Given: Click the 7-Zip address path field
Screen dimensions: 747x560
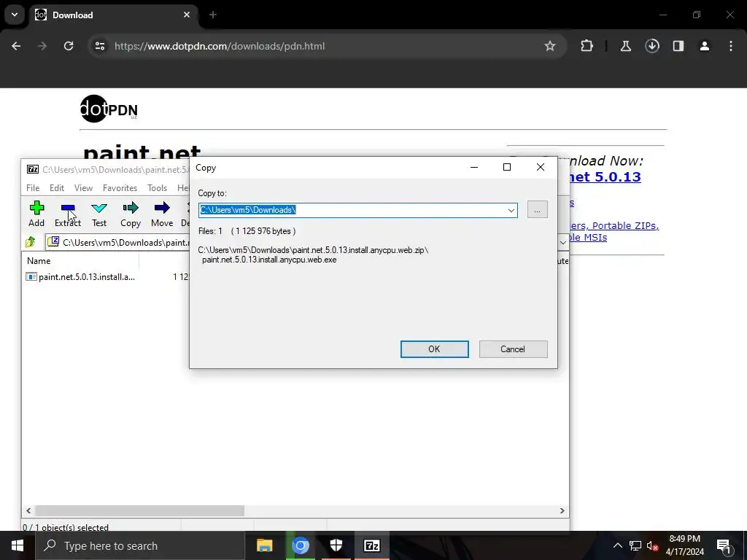Looking at the screenshot, I should point(118,242).
